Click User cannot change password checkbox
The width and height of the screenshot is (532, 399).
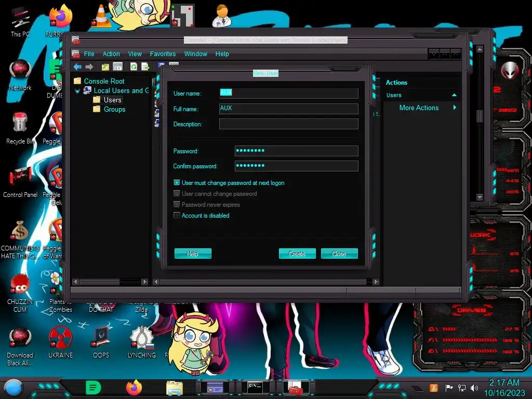tap(177, 193)
